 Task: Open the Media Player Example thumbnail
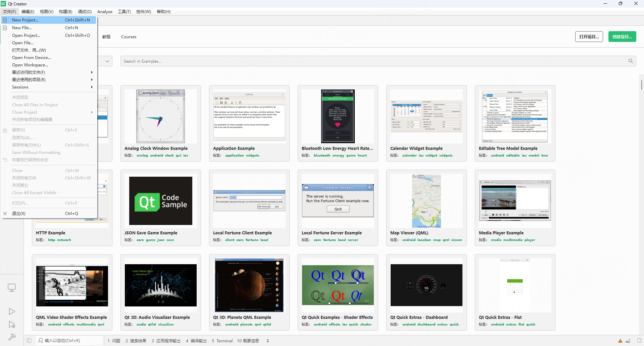515,201
